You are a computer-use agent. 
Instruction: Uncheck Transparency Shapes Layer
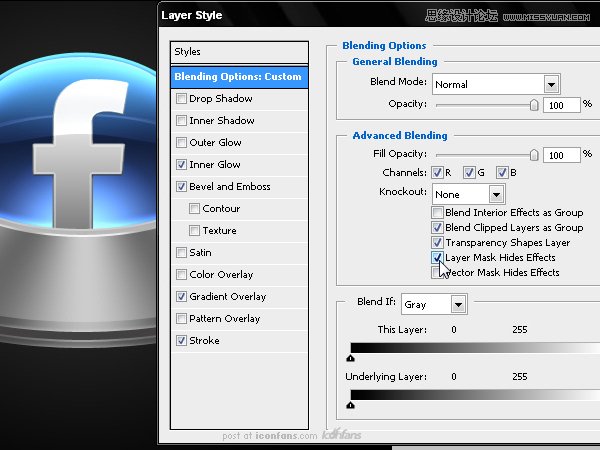pyautogui.click(x=437, y=243)
